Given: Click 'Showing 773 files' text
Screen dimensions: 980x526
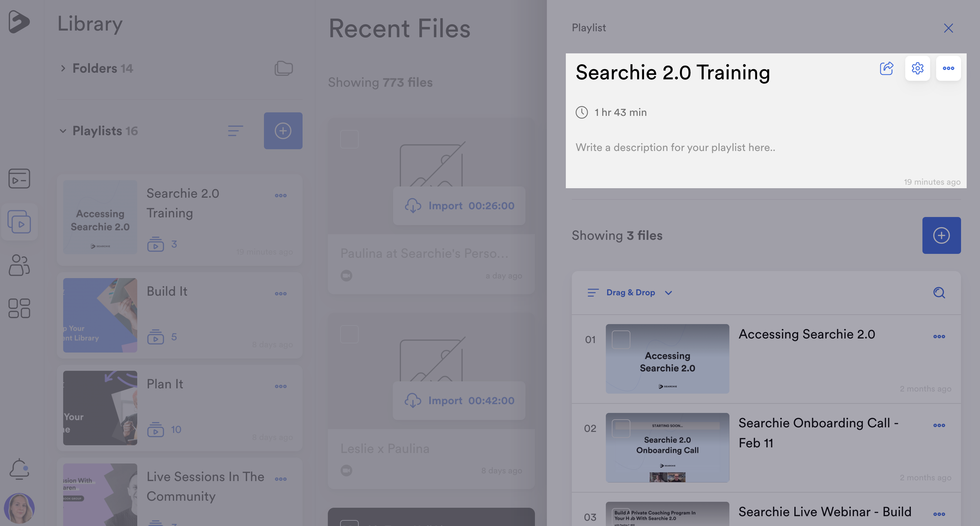Looking at the screenshot, I should (380, 83).
